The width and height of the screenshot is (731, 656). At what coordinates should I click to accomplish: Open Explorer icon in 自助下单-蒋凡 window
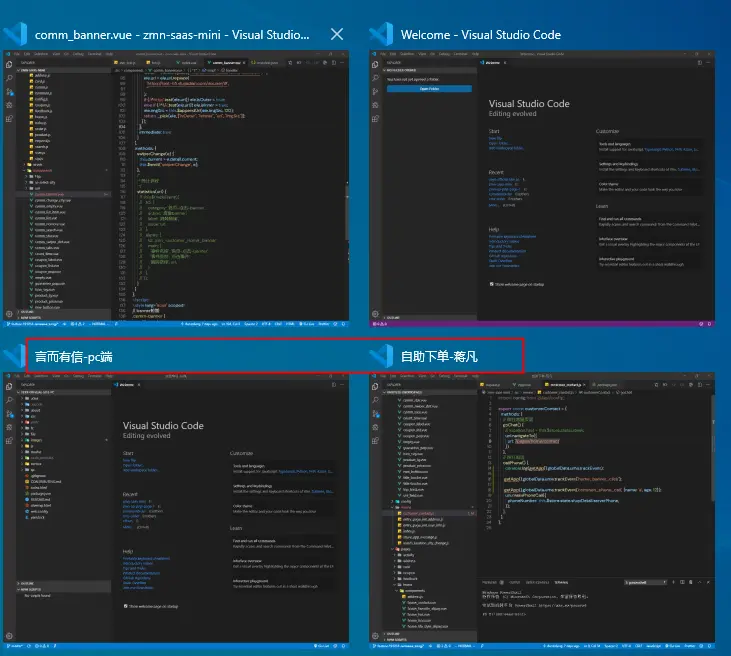[375, 387]
